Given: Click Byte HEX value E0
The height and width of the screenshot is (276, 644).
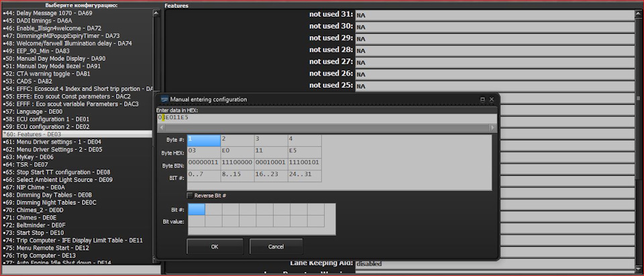Looking at the screenshot, I should [237, 152].
